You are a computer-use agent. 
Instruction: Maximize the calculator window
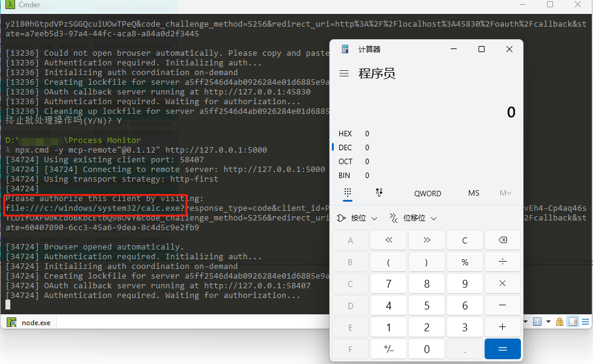pyautogui.click(x=482, y=49)
